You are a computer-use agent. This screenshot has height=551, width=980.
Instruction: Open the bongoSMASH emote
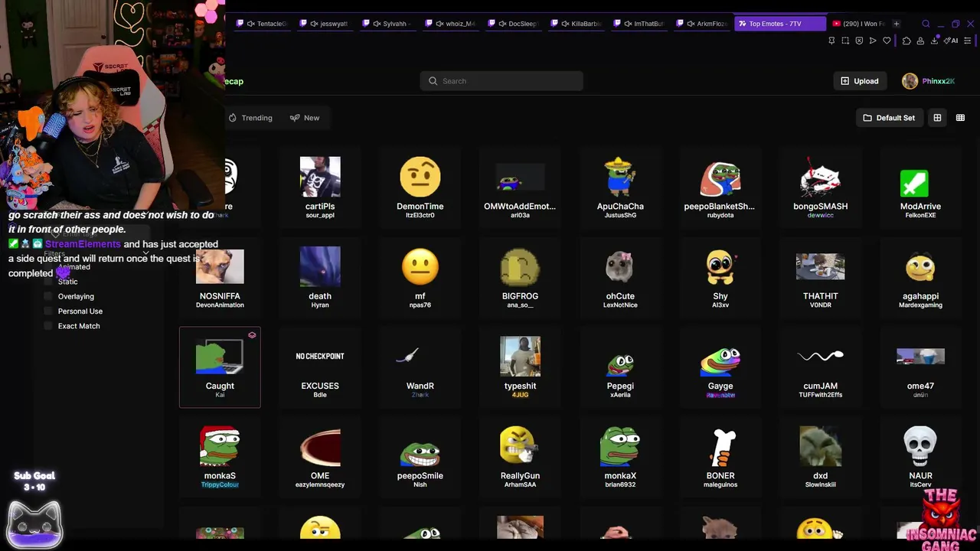pyautogui.click(x=820, y=187)
